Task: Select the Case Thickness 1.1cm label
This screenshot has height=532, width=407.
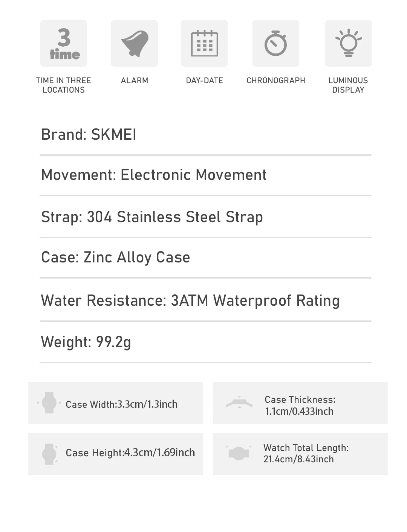Action: click(300, 405)
